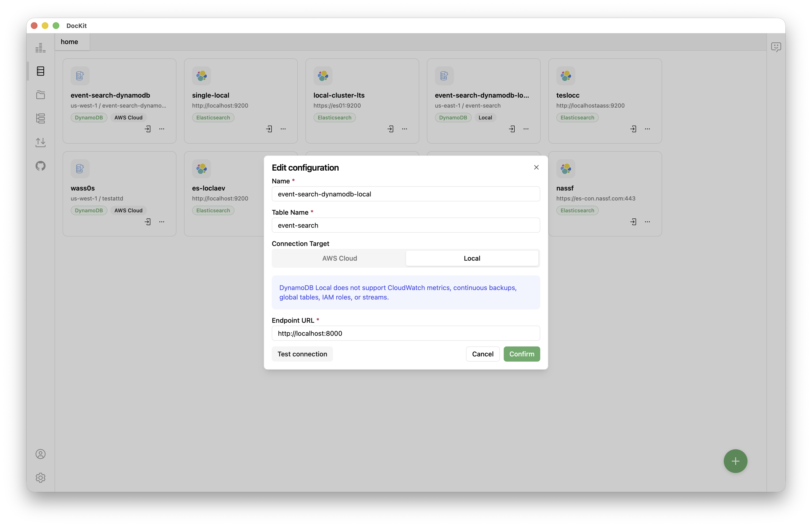Image resolution: width=812 pixels, height=527 pixels.
Task: Click the feedback smiley icon top right
Action: click(776, 47)
